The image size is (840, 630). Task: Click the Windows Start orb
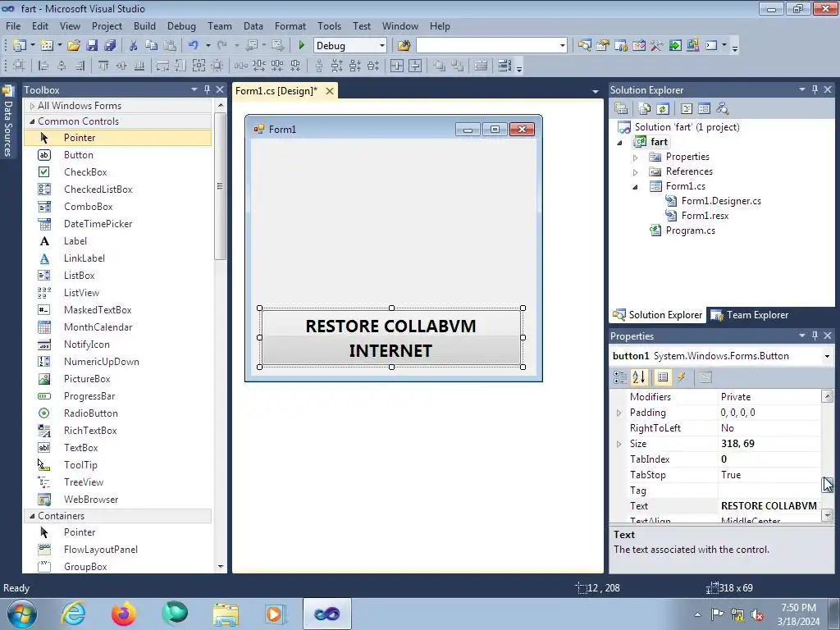[x=22, y=614]
